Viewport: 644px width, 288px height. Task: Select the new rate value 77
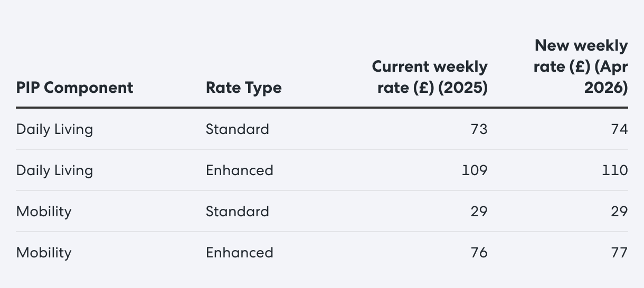619,253
